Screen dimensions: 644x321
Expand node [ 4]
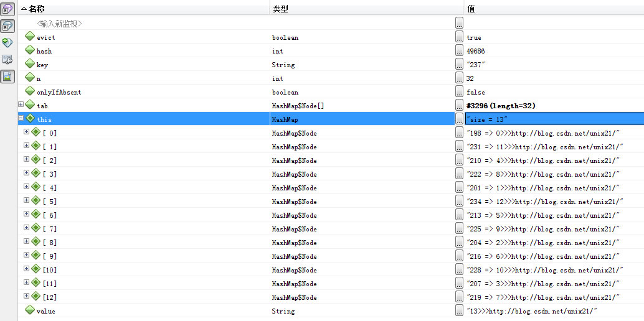click(27, 187)
